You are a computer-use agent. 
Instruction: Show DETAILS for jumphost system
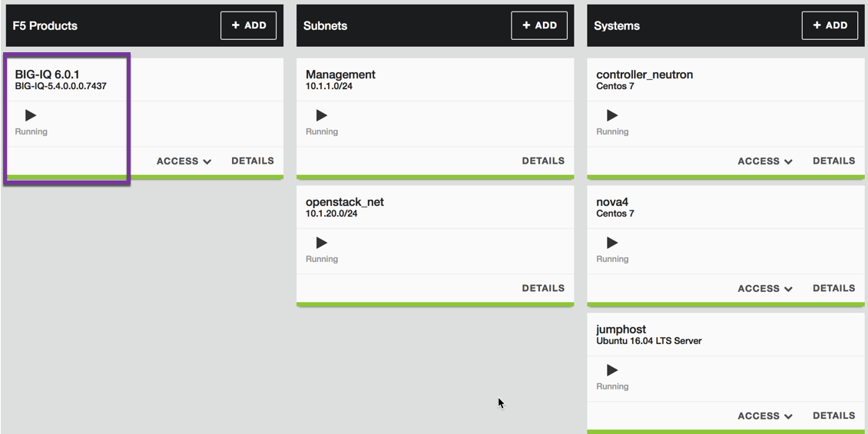pos(833,415)
